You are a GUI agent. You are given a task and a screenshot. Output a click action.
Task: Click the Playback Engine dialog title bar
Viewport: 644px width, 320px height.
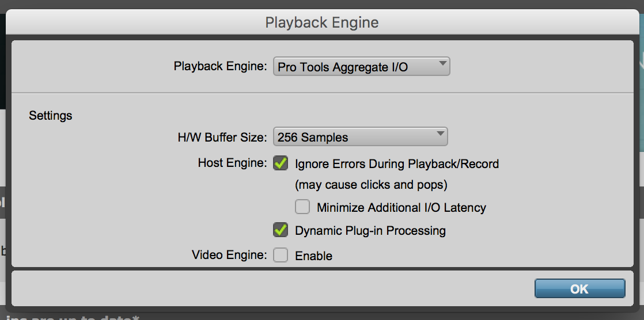pos(321,23)
